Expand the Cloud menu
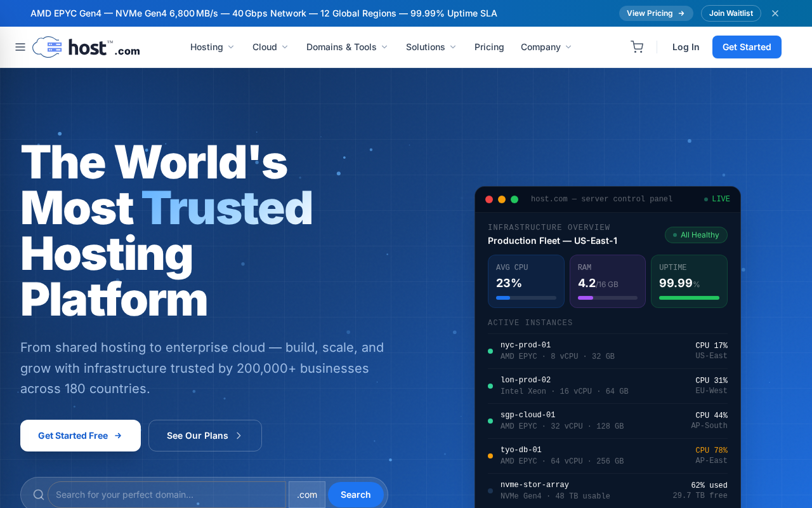 270,47
